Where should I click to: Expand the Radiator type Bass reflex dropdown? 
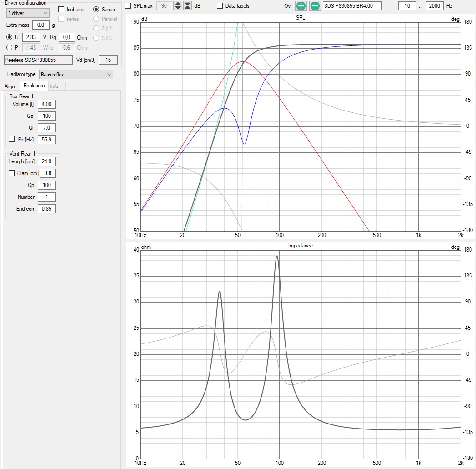pos(75,74)
